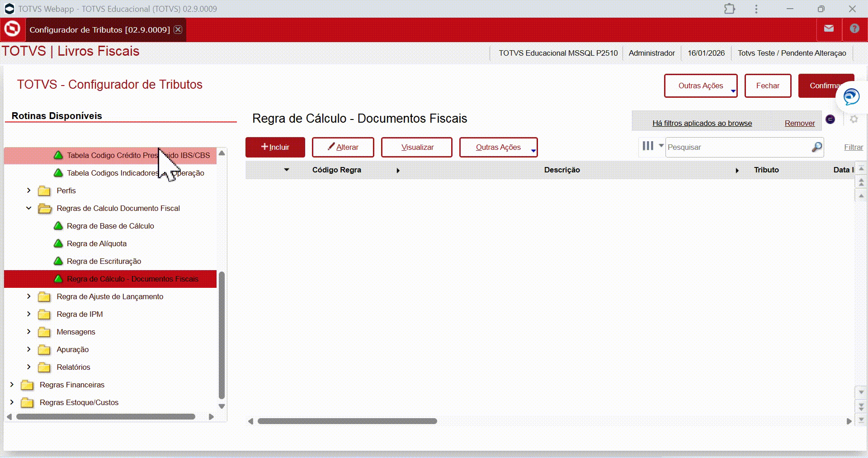Click the Incluir button
868x458 pixels.
[x=275, y=147]
